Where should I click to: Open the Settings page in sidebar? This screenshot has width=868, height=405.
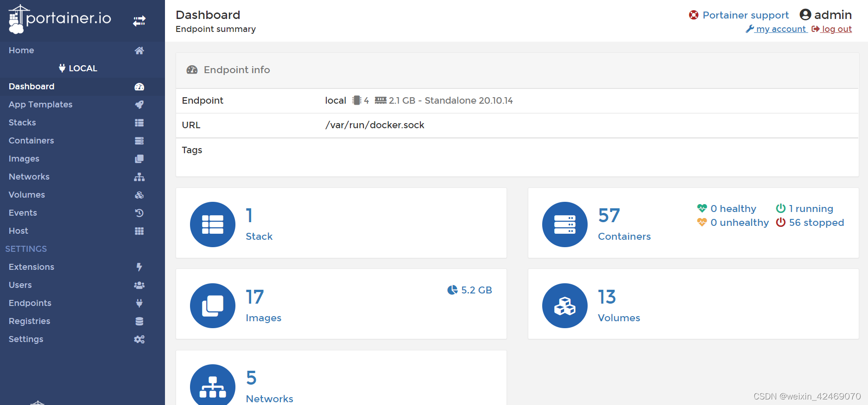click(x=25, y=339)
